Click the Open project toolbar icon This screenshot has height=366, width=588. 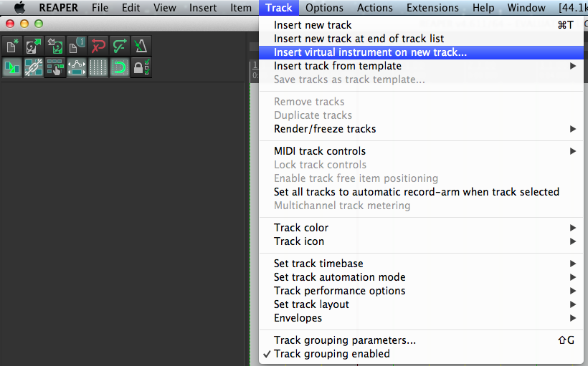pos(34,46)
